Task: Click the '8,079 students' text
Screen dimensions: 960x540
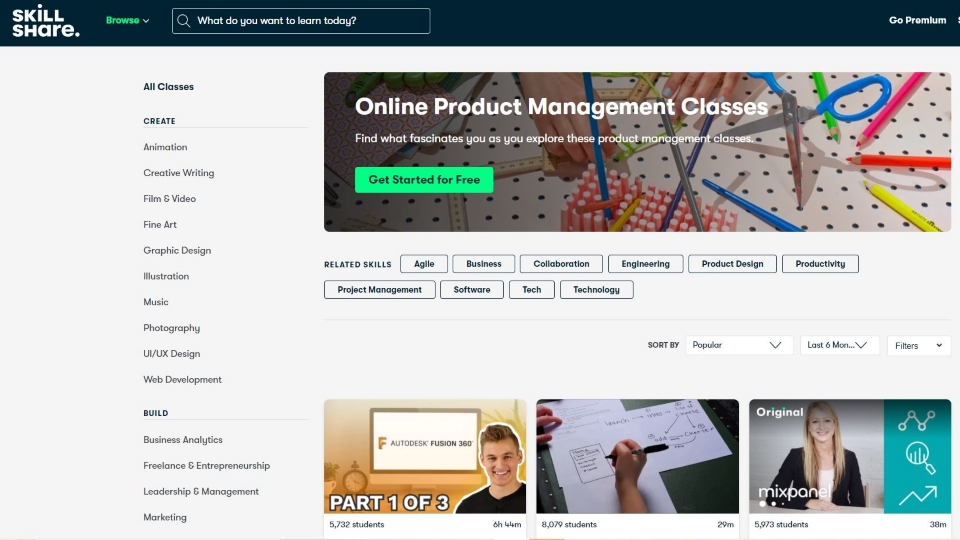Action: [569, 525]
